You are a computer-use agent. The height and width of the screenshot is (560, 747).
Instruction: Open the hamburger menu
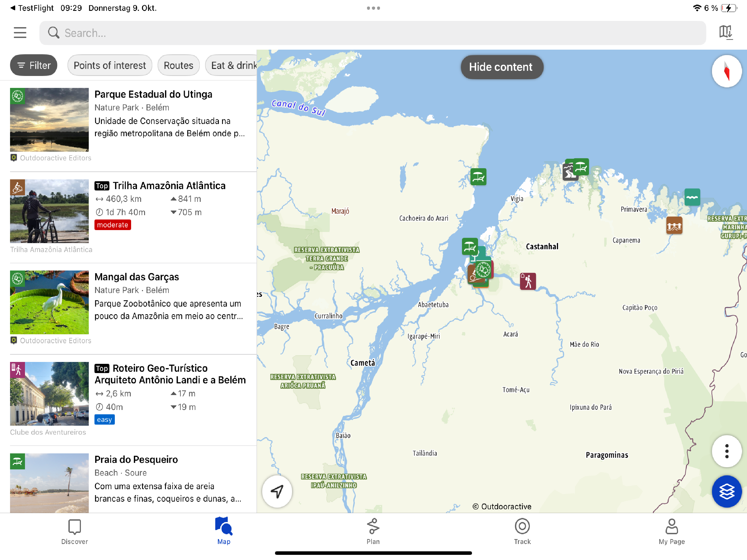(20, 33)
